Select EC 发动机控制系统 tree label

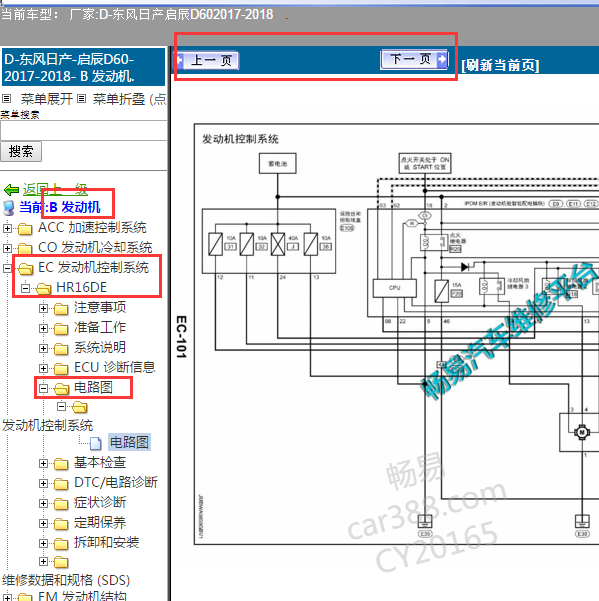(x=93, y=268)
